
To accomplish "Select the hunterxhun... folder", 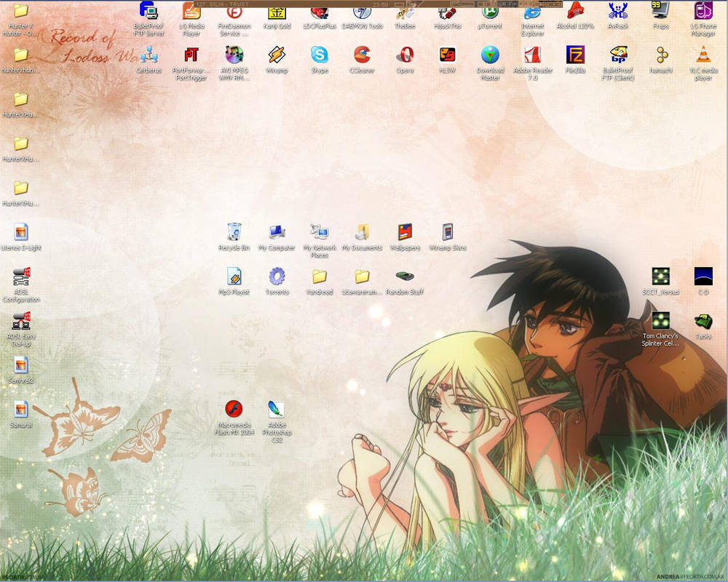I will [20, 55].
